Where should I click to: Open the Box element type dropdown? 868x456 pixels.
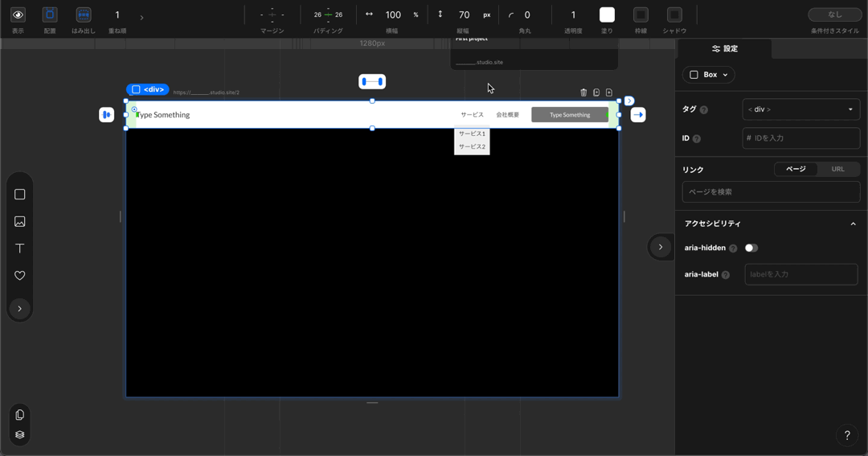click(709, 75)
